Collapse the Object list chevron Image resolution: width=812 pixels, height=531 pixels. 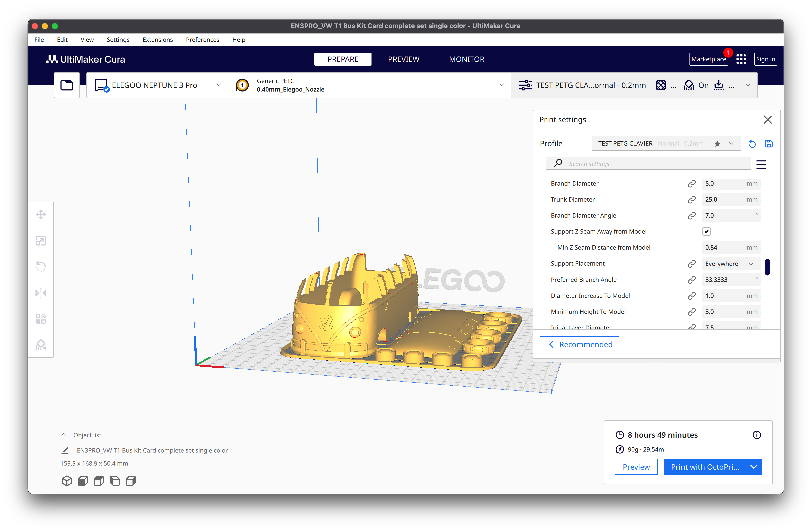[x=63, y=435]
